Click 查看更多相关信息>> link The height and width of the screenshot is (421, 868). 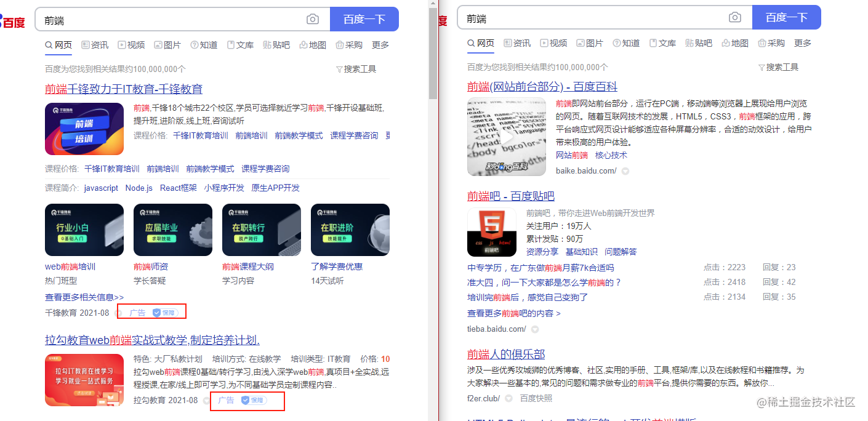click(x=84, y=297)
